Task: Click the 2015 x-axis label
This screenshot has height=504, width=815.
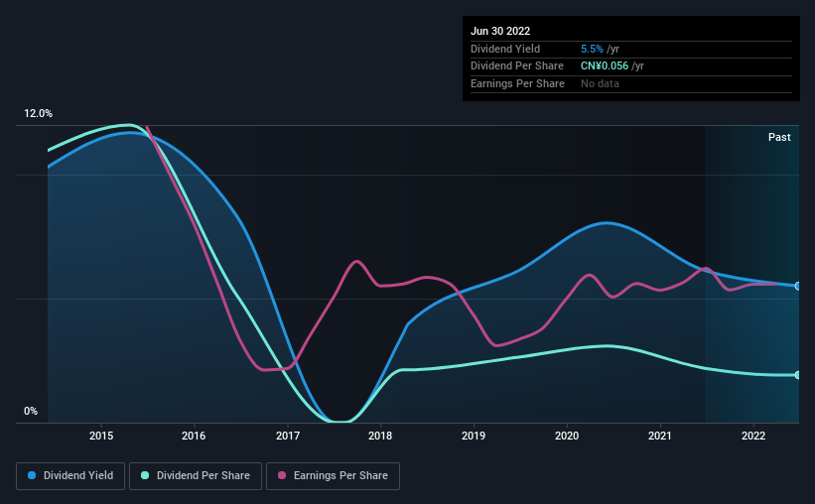Action: [x=101, y=436]
